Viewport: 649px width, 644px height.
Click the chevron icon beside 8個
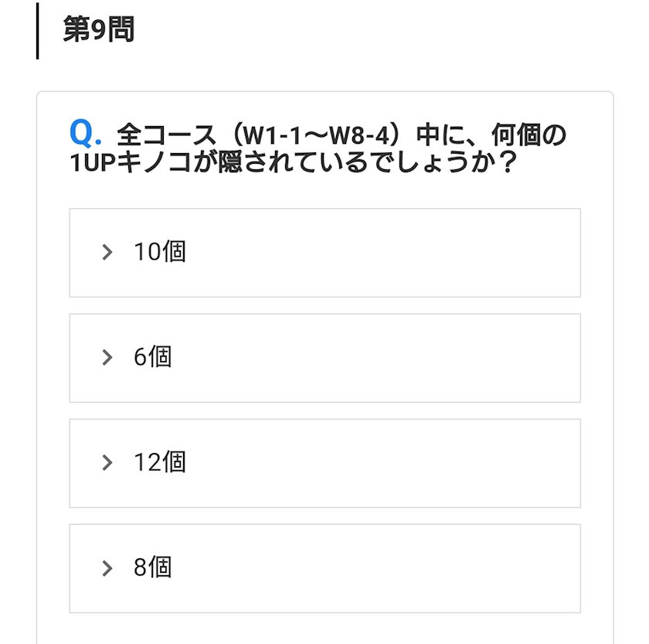[x=107, y=568]
